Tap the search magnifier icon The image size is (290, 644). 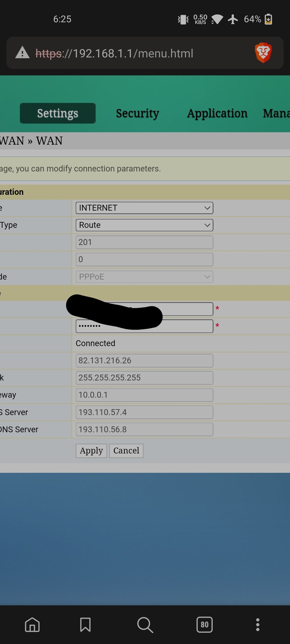click(x=145, y=625)
